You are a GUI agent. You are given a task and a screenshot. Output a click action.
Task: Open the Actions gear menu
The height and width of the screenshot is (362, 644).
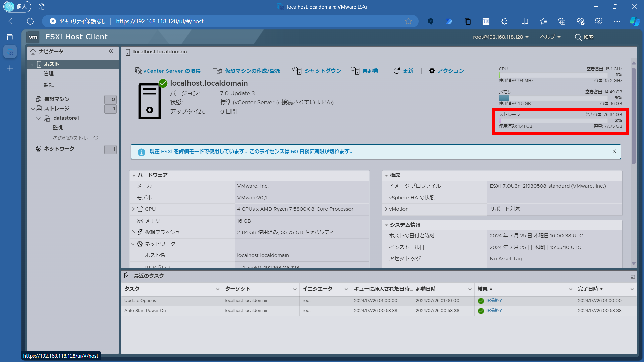tap(432, 71)
